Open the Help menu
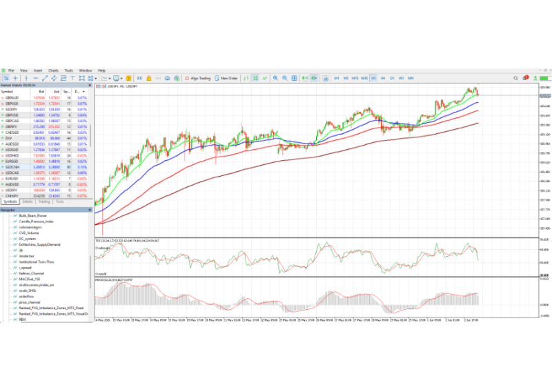The width and height of the screenshot is (552, 392). pos(101,70)
